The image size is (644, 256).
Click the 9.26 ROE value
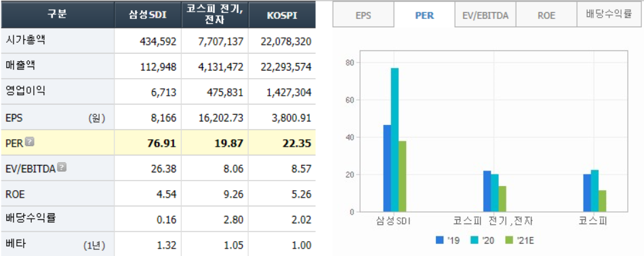(234, 194)
